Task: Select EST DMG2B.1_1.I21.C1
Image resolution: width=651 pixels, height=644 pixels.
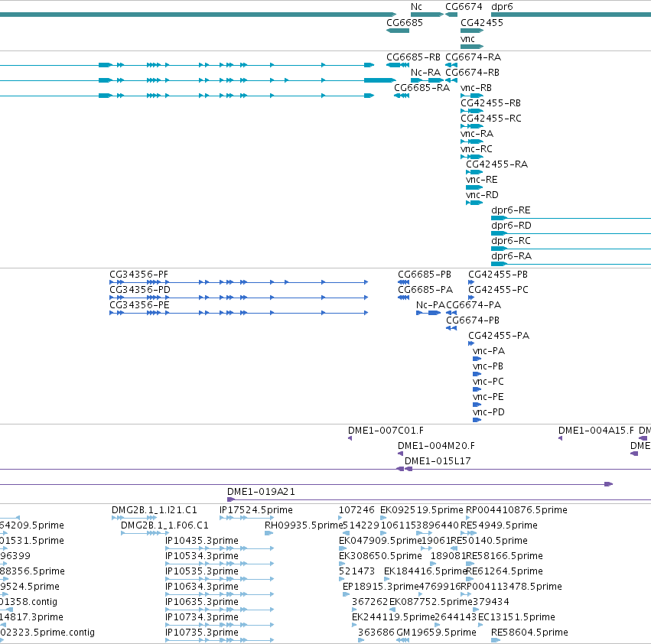Action: 154,510
